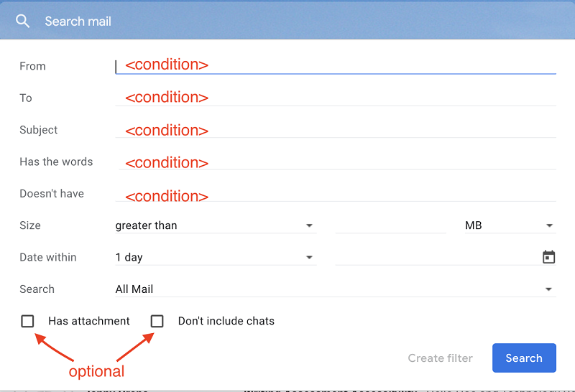575x392 pixels.
Task: Click the Doesn't have input field
Action: [x=336, y=193]
